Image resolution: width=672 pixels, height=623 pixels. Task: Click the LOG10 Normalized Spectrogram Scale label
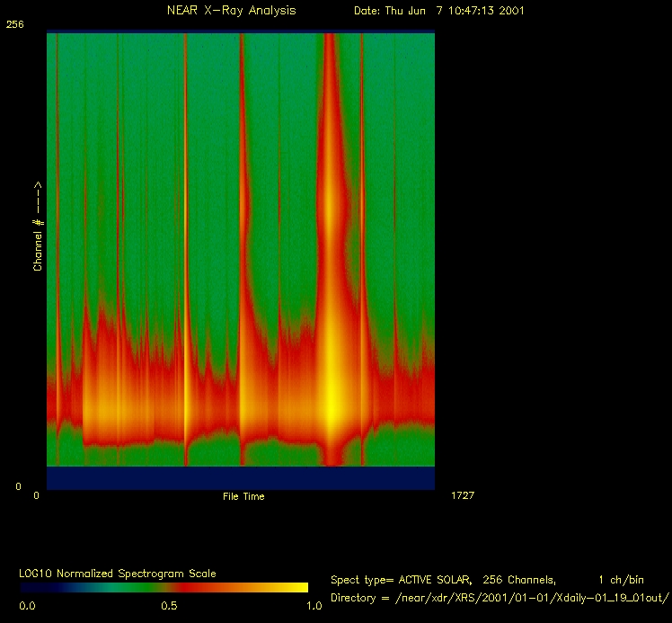(x=118, y=574)
